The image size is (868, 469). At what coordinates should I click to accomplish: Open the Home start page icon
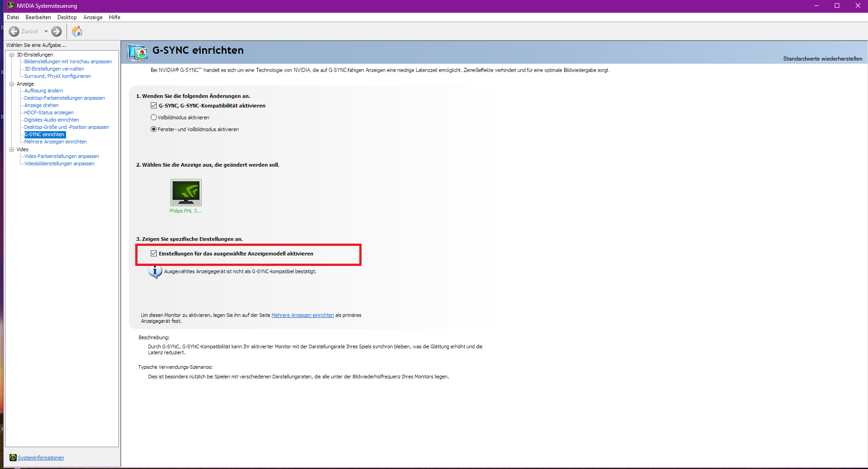pos(77,31)
